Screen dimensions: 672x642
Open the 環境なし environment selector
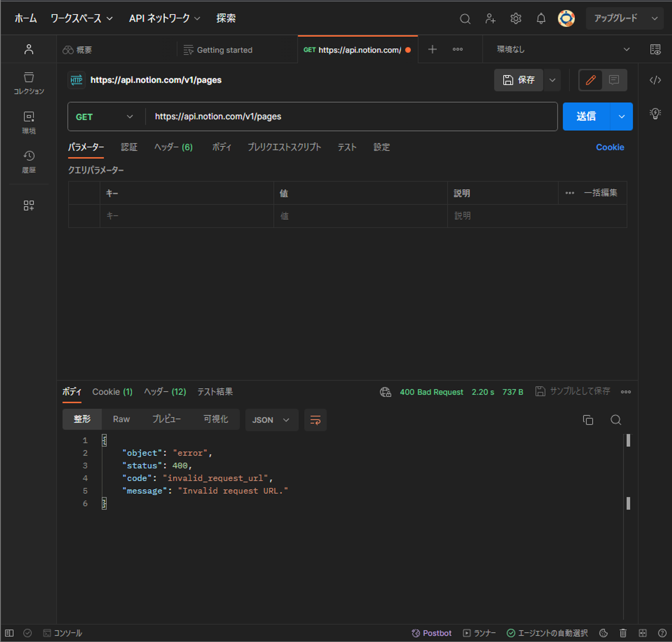click(x=559, y=49)
